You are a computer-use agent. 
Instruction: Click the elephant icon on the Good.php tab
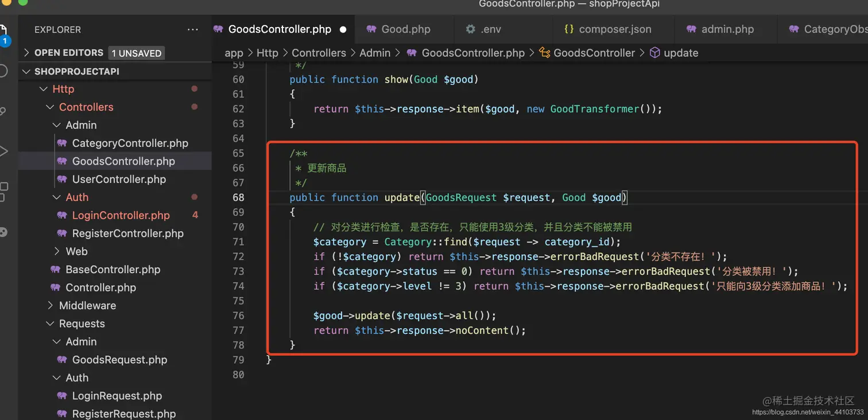[x=371, y=29]
